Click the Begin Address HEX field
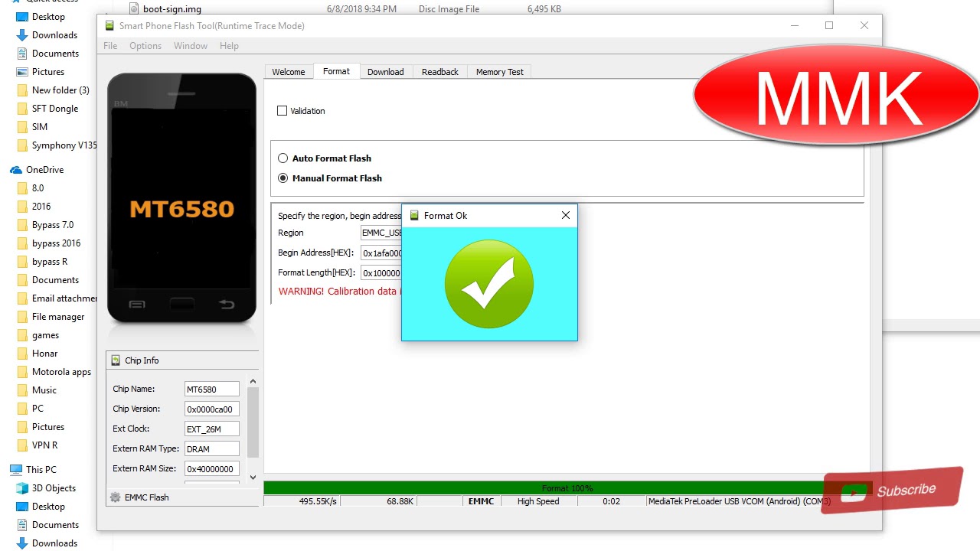Viewport: 980px width, 551px height. pyautogui.click(x=381, y=253)
